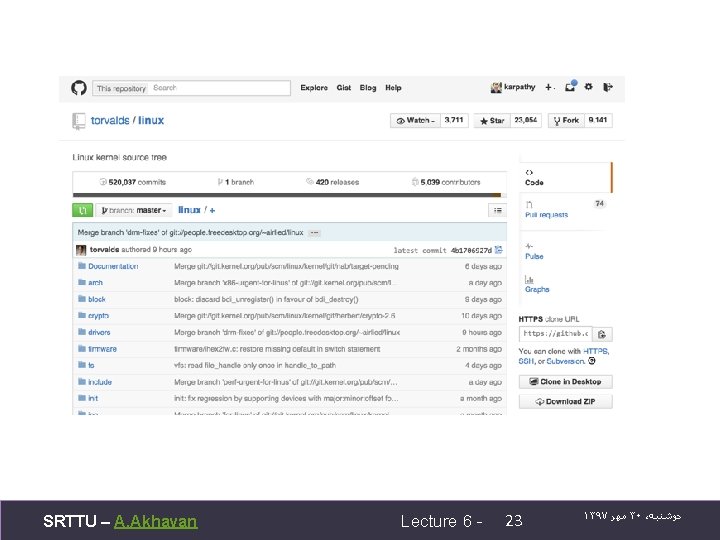Select the This repository search scope
Screen dimensions: 720x540
121,88
